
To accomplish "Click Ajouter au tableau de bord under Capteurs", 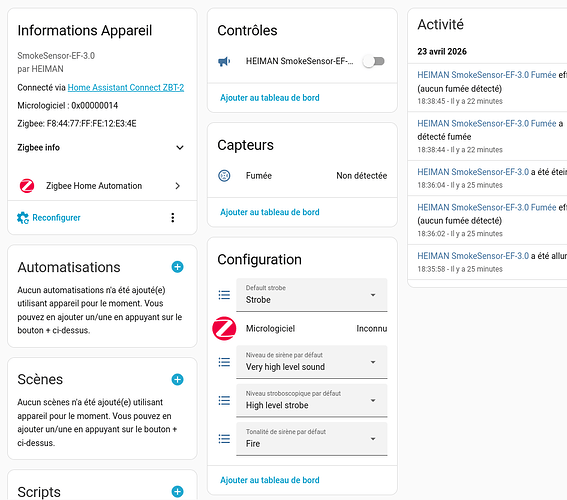I will [x=270, y=212].
